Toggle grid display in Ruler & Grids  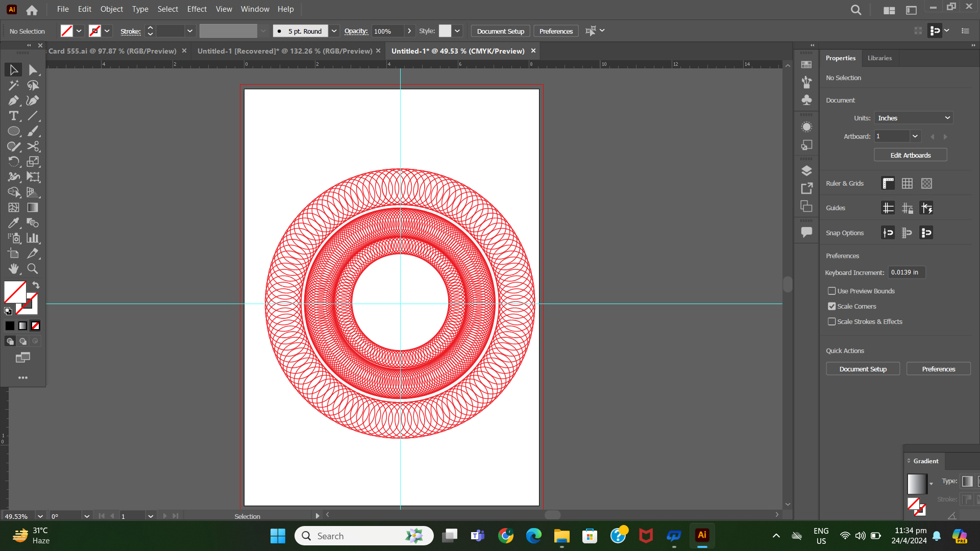pos(907,183)
